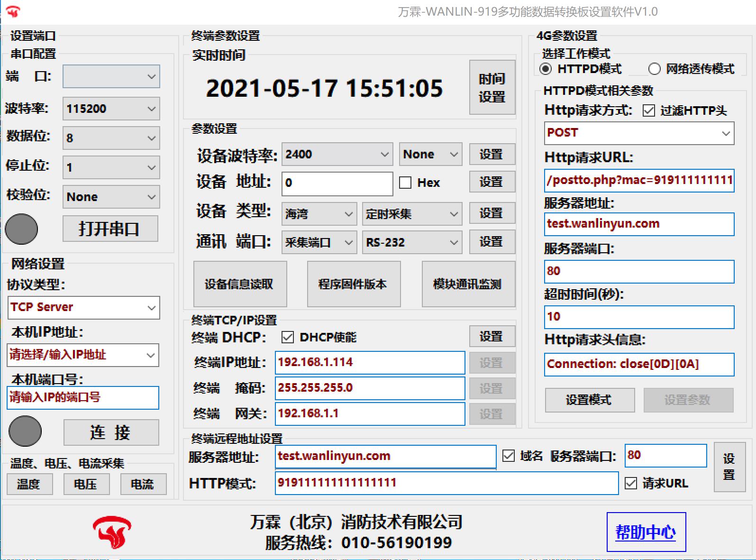Click 设置 button for 终端DHCP

coord(492,336)
